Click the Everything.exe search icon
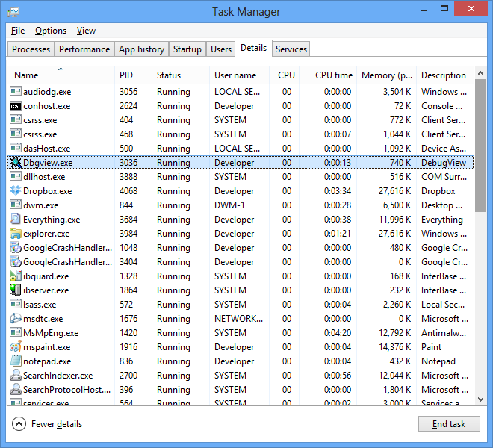Image resolution: width=493 pixels, height=448 pixels. click(x=16, y=220)
